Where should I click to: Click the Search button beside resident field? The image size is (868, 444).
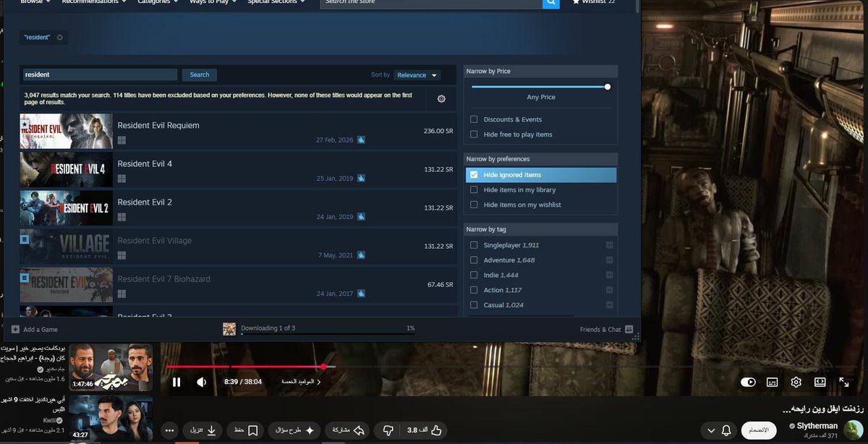pos(200,74)
